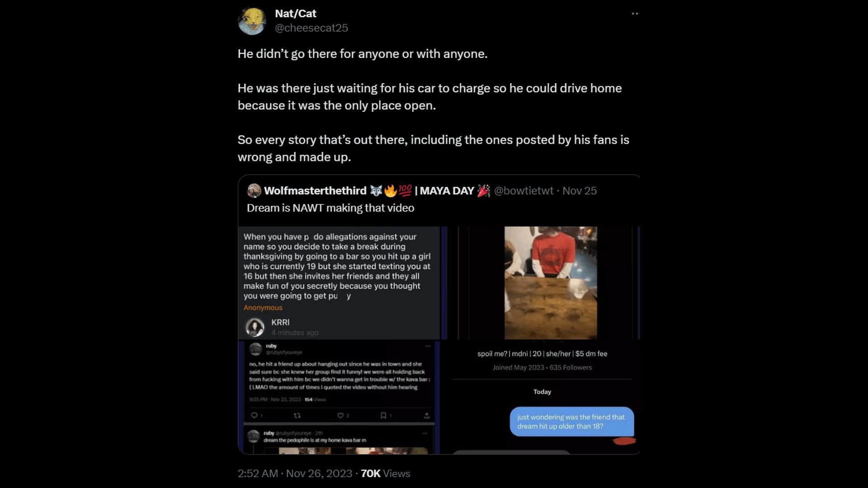Image resolution: width=868 pixels, height=488 pixels.
Task: Click the reply icon in ruby's embedded tweet
Action: (254, 415)
